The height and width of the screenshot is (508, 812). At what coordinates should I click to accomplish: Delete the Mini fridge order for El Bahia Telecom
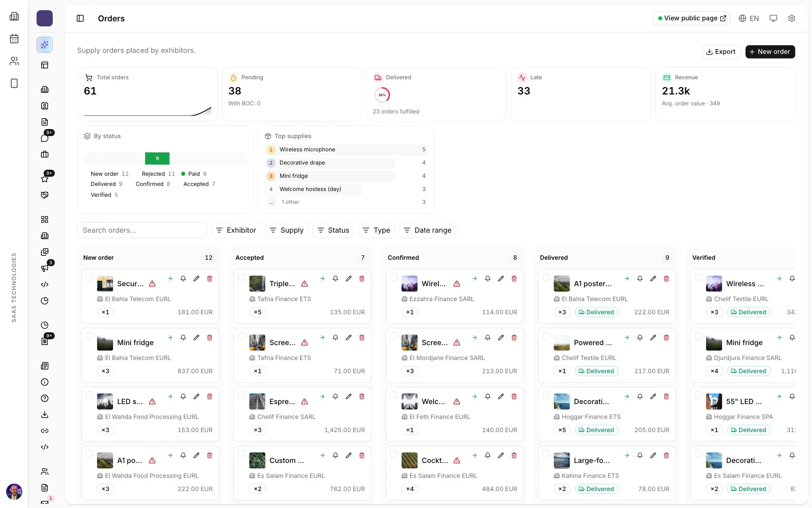(x=209, y=337)
